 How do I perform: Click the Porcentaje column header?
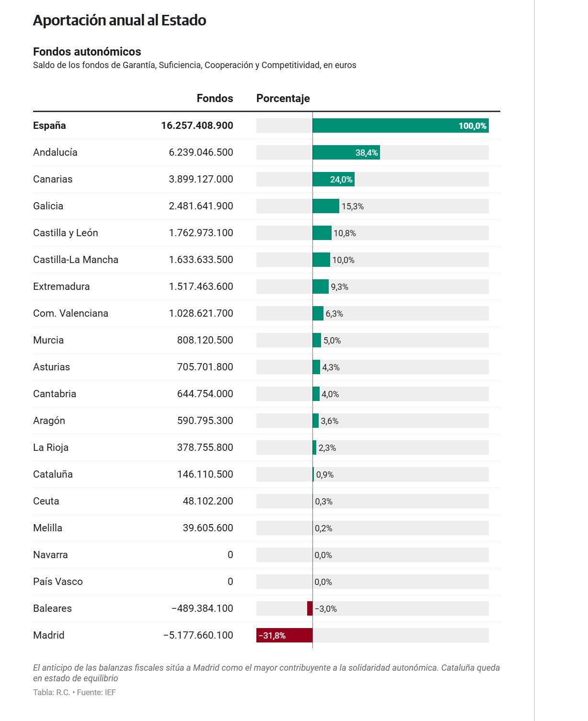pos(283,98)
